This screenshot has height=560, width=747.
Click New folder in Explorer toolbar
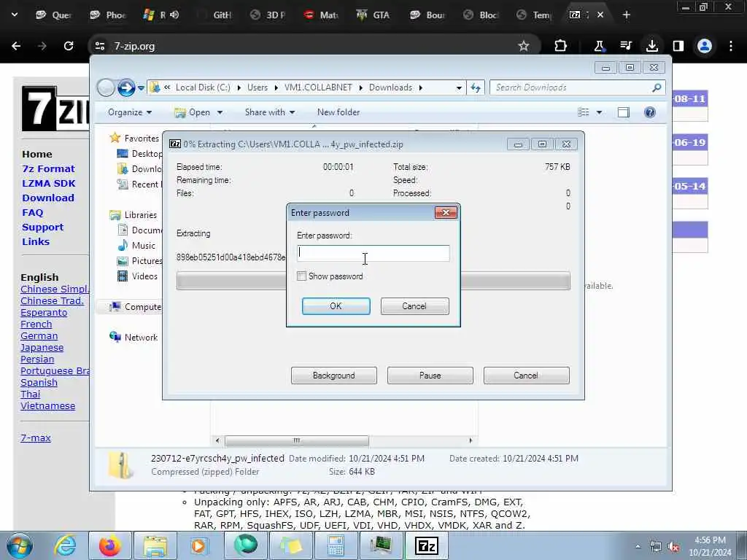[x=338, y=112]
